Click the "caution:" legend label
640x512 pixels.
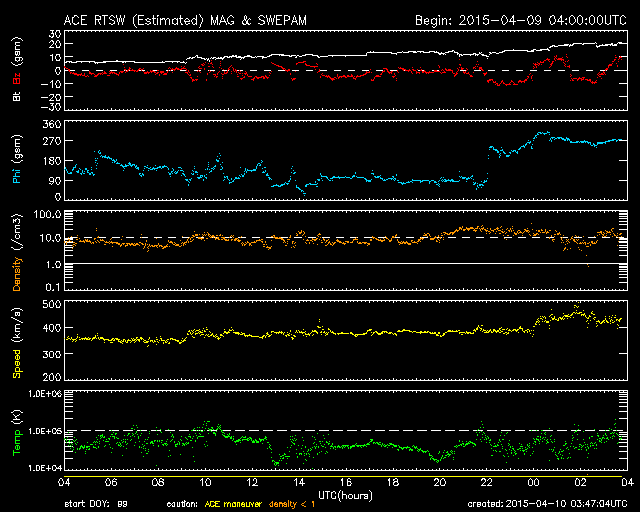pos(182,504)
